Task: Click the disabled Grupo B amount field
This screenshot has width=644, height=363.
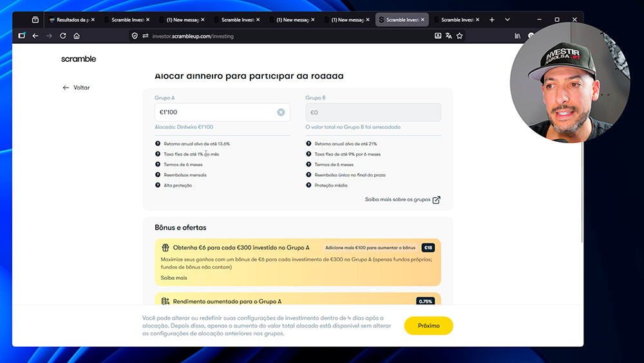Action: (x=373, y=112)
